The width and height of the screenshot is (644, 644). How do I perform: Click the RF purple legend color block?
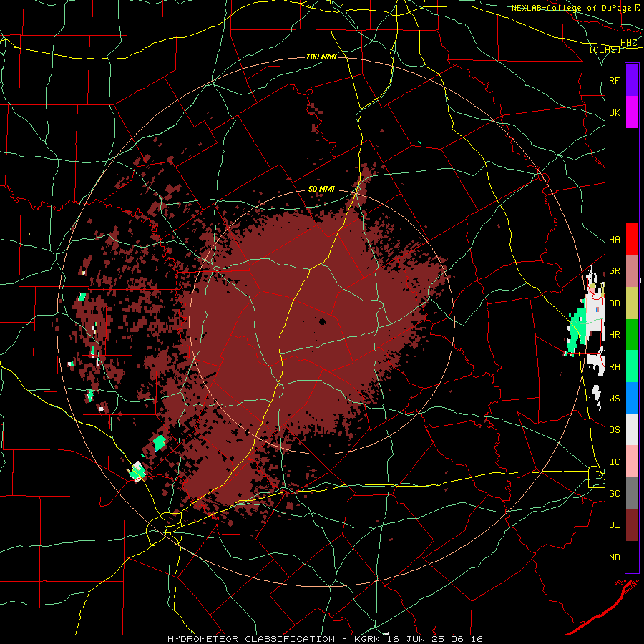(x=632, y=79)
